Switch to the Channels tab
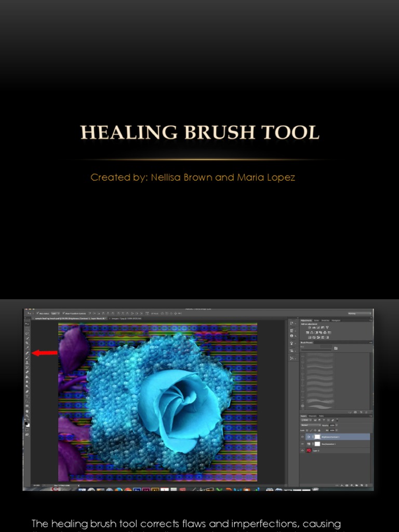Viewport: 399px width, 532px height. tap(312, 416)
